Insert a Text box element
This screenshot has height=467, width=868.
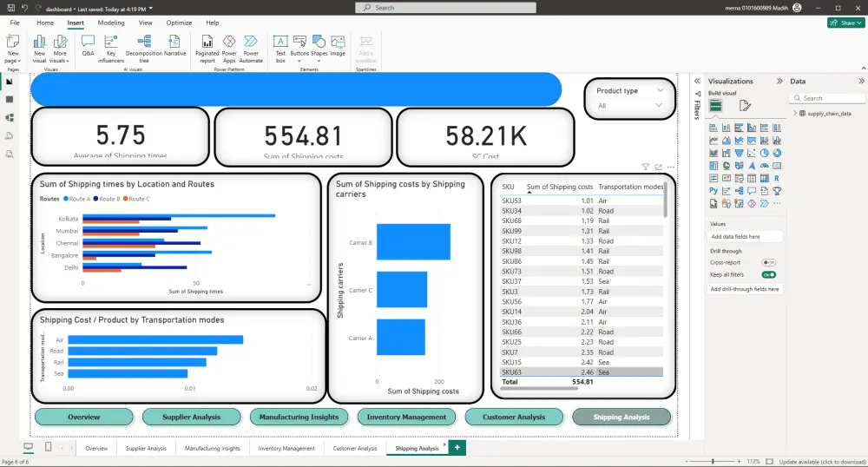(x=280, y=48)
